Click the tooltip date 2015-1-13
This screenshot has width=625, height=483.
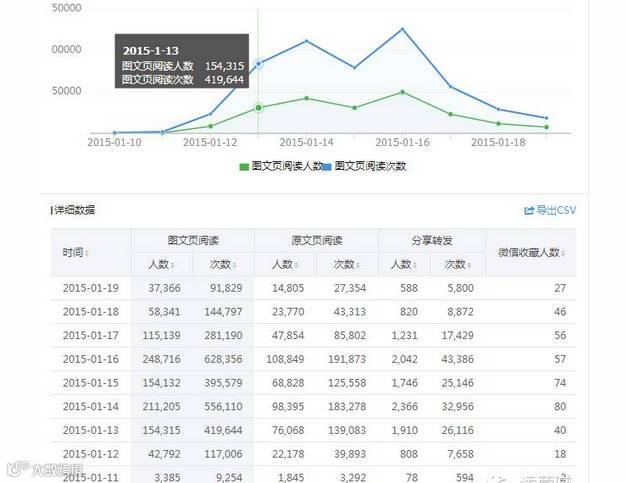[x=151, y=51]
